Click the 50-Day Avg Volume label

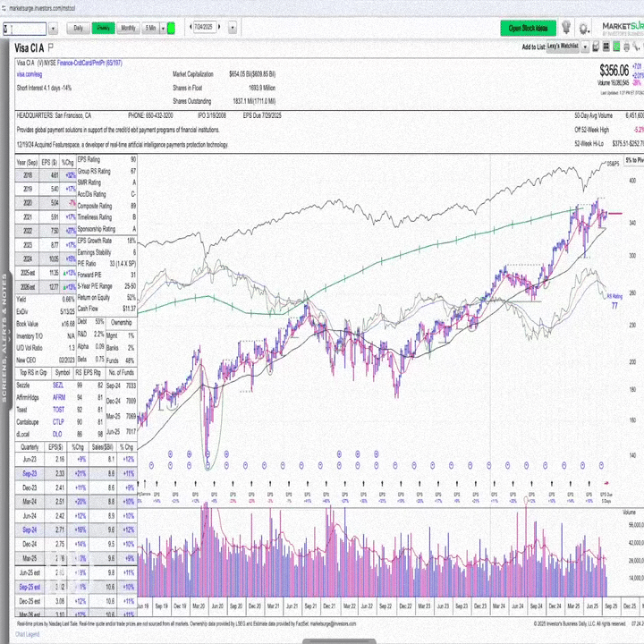pyautogui.click(x=593, y=115)
